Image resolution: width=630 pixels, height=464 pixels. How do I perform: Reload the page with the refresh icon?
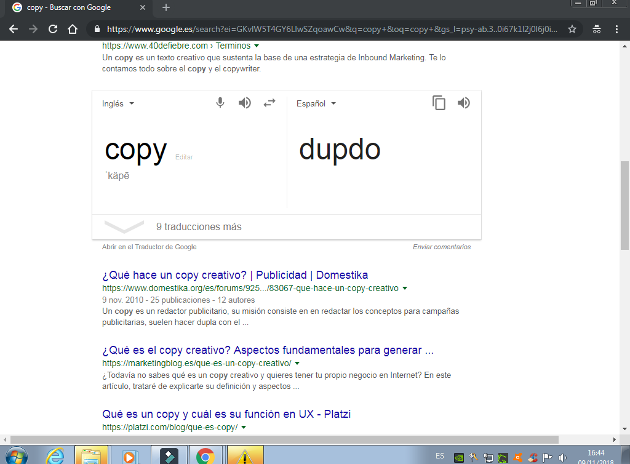[x=53, y=29]
